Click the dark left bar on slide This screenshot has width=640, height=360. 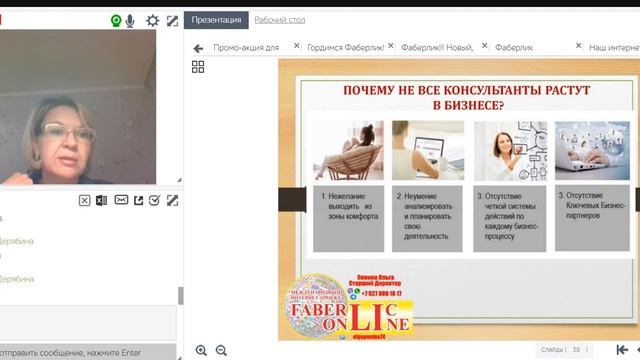coord(292,200)
